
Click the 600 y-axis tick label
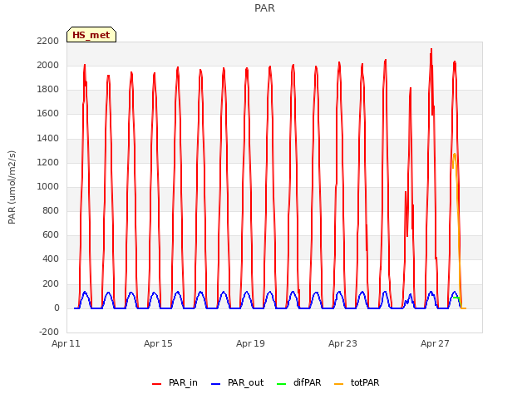point(51,234)
